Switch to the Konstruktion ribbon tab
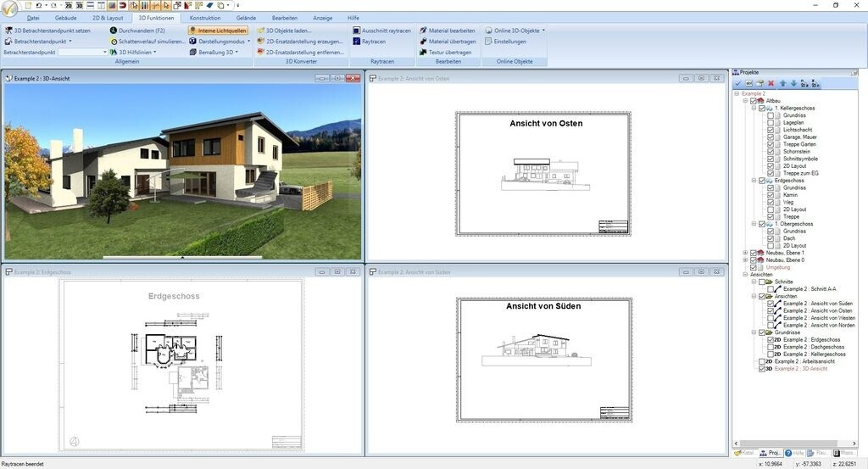Screen dimensions: 868x469 (205, 17)
